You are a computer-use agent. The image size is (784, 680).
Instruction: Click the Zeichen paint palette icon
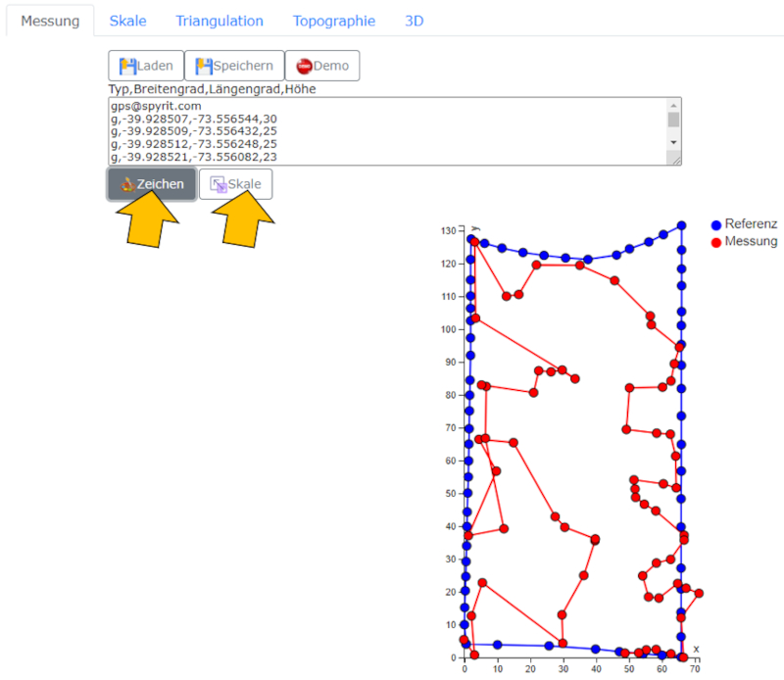point(128,184)
